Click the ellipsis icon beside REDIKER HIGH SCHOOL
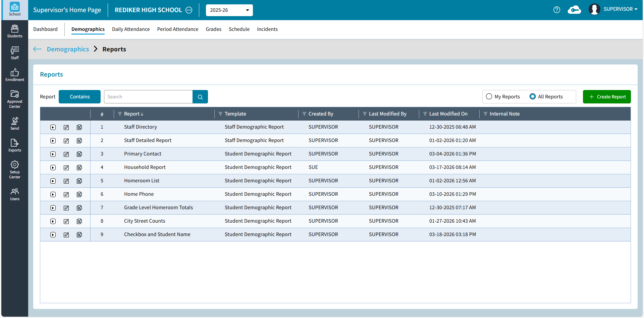The height and width of the screenshot is (318, 644). click(189, 10)
